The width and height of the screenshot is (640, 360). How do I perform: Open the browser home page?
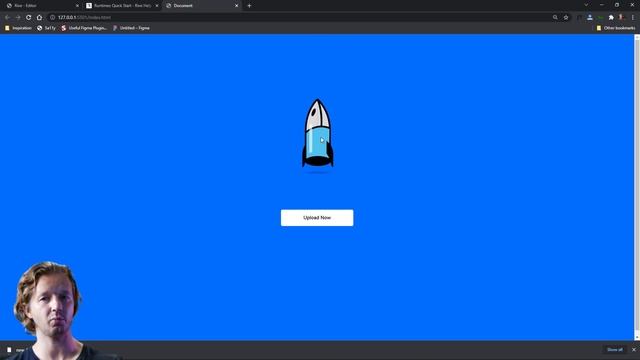(39, 18)
